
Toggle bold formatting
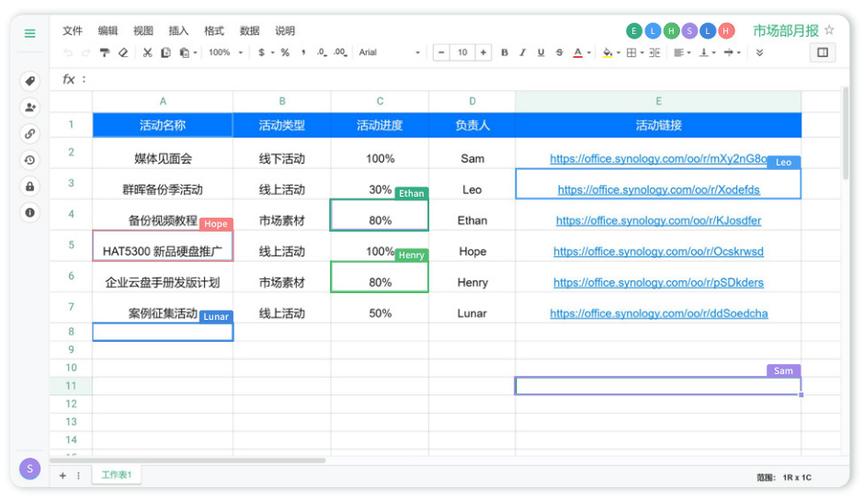pyautogui.click(x=504, y=53)
